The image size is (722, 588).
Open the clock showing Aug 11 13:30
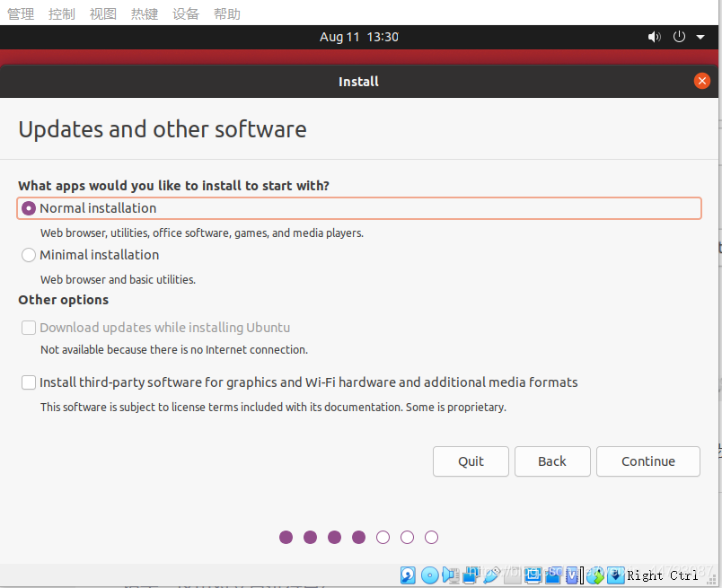coord(359,37)
